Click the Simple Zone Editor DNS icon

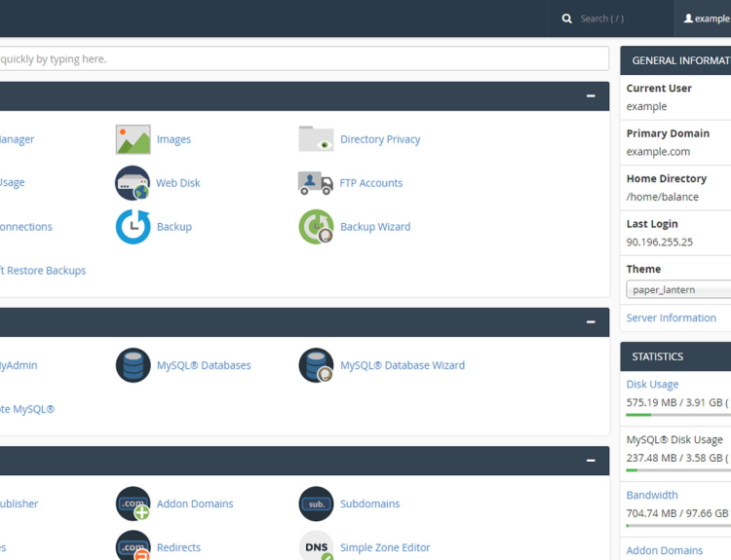pyautogui.click(x=316, y=546)
